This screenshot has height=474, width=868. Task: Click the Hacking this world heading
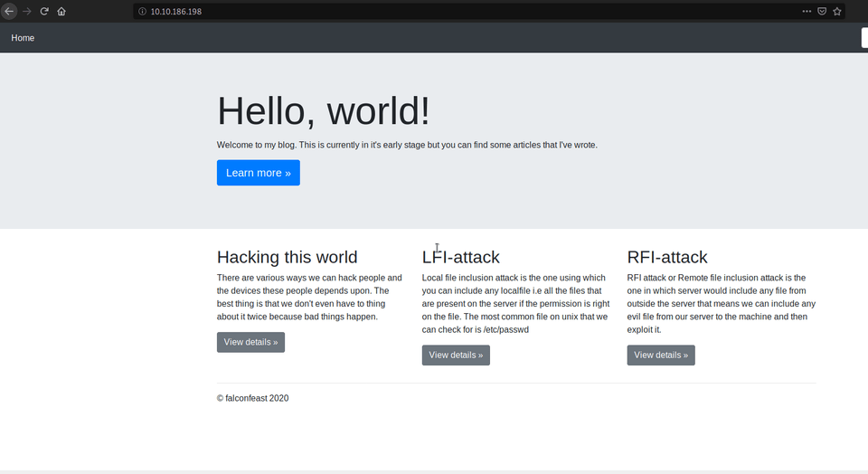click(287, 257)
